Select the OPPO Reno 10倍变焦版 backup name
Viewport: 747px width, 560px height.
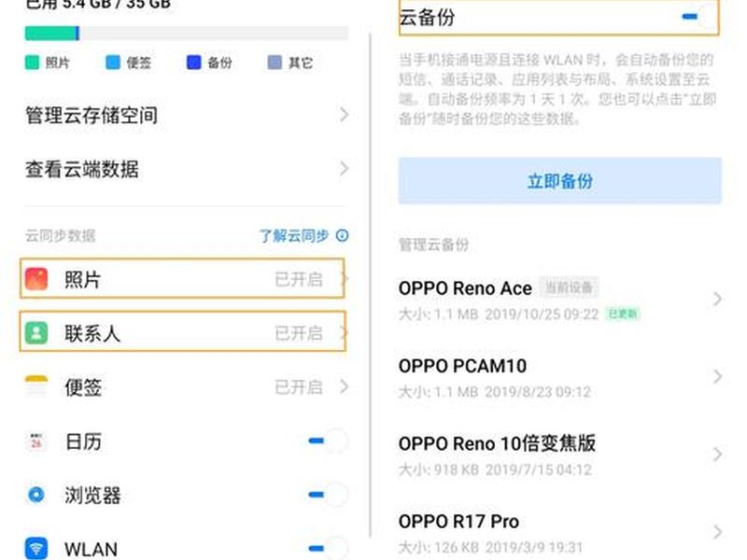coord(497,443)
